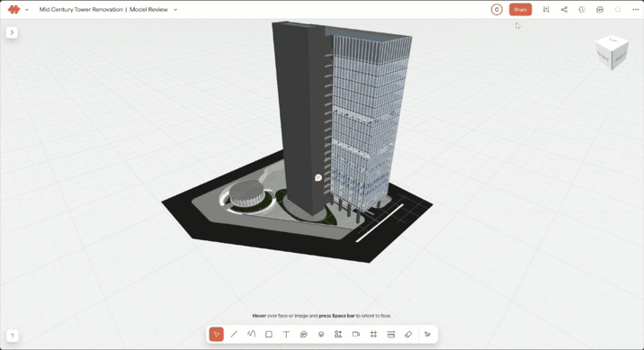
Task: Open the layers stack tool
Action: tap(321, 335)
